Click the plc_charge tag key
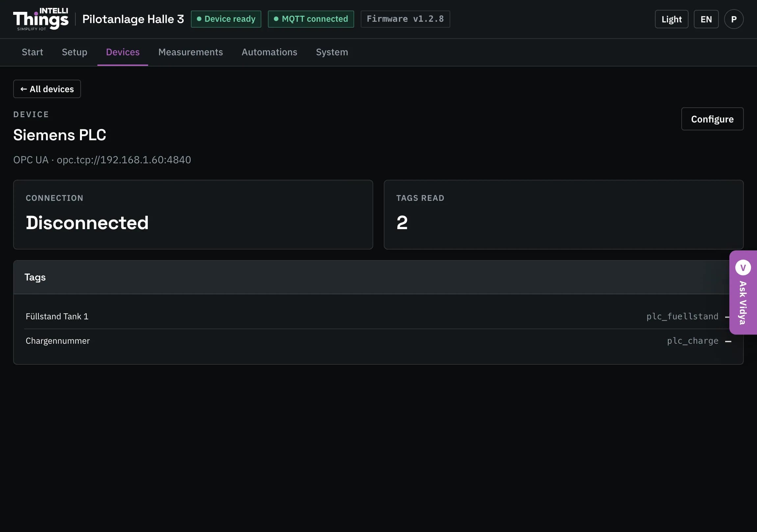The width and height of the screenshot is (757, 532). [692, 341]
